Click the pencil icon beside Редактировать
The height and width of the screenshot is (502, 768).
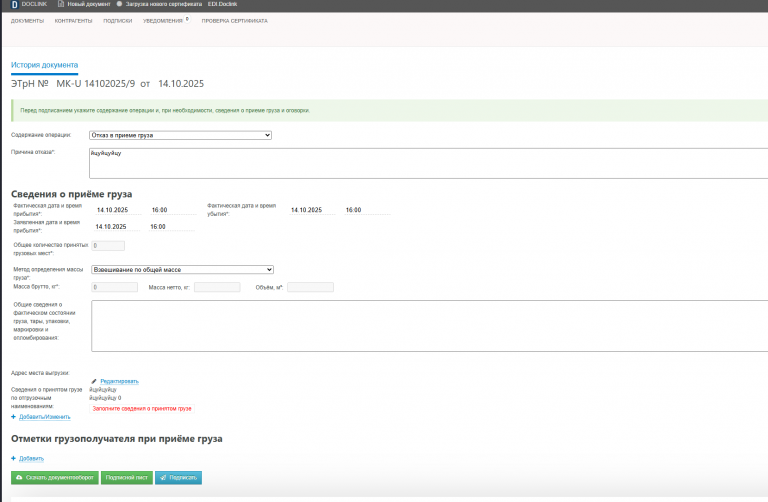[x=94, y=381]
